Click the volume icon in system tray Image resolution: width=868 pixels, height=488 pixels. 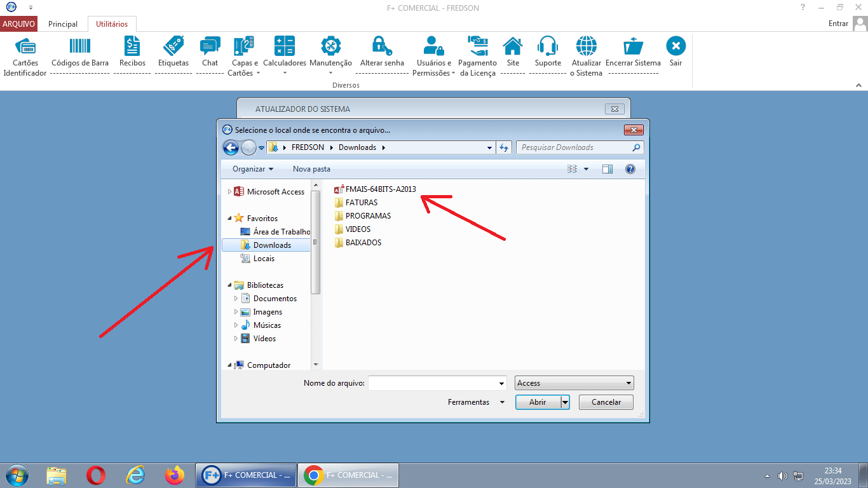(x=783, y=476)
